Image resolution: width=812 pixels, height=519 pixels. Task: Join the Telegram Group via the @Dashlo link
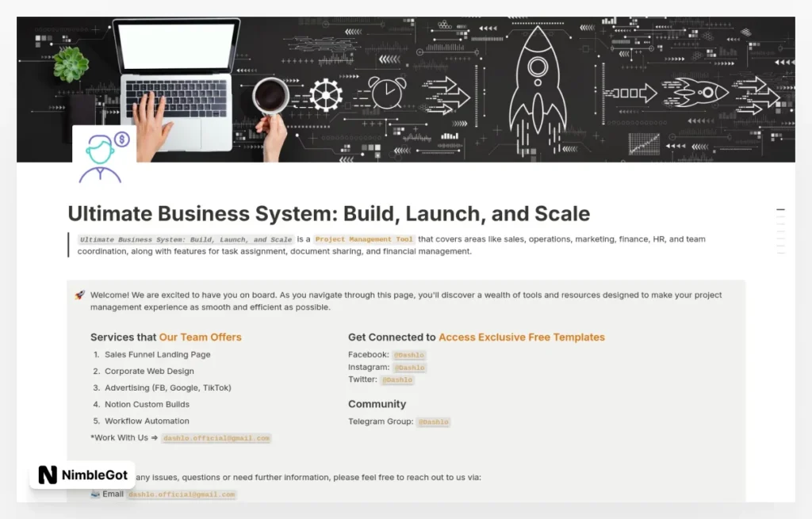[x=433, y=422]
